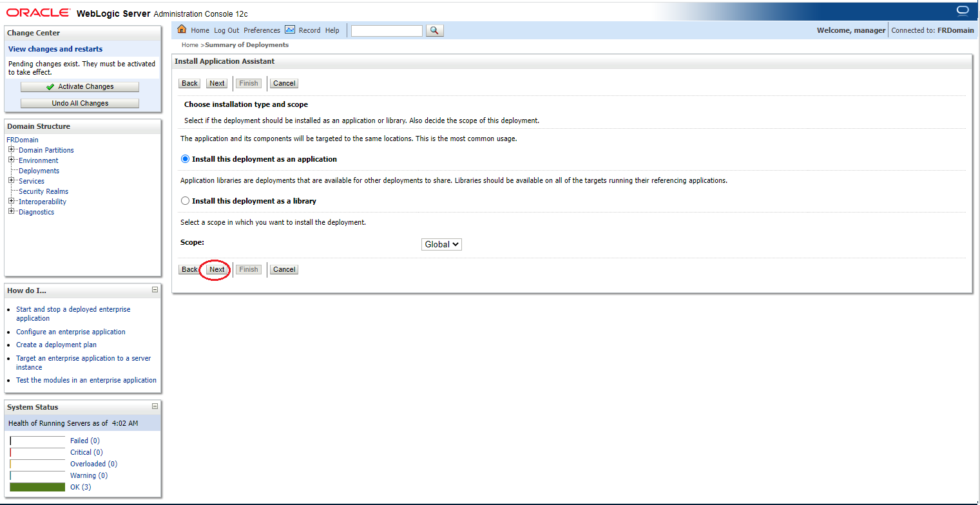The height and width of the screenshot is (505, 980).
Task: Open Create a deployment plan help
Action: point(56,345)
